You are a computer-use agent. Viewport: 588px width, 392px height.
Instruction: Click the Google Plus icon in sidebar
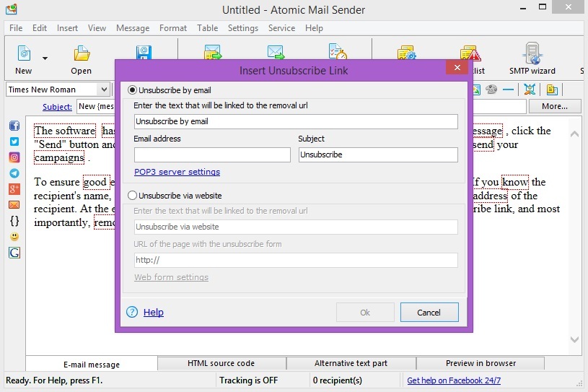coord(14,188)
